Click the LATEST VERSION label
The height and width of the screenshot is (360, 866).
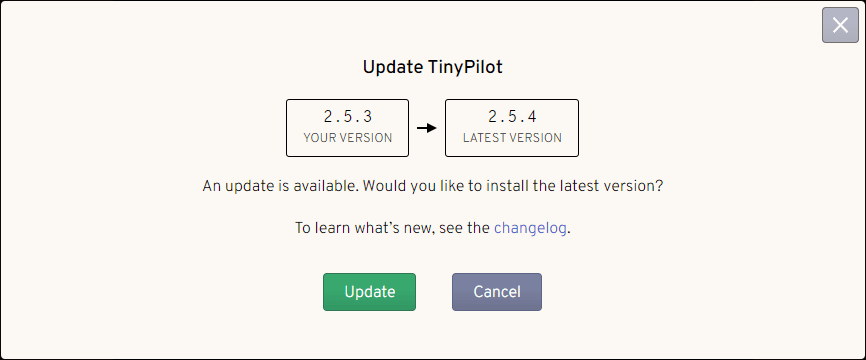pos(512,138)
